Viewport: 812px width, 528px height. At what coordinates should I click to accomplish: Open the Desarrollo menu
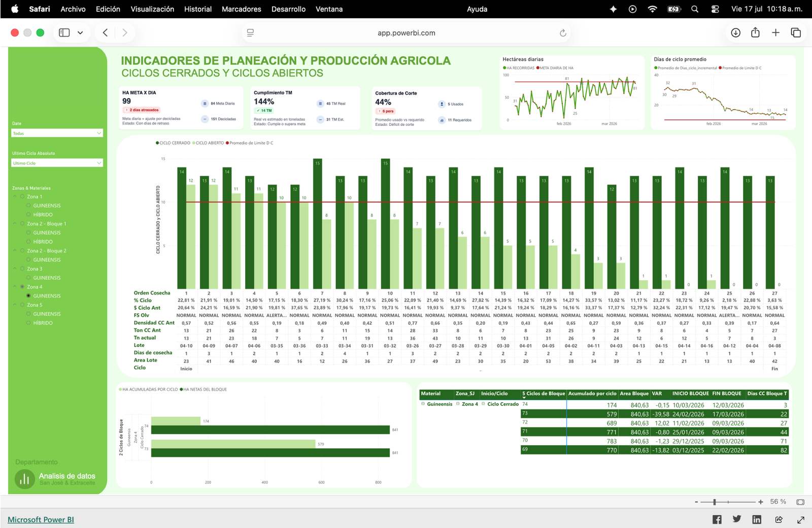[x=288, y=9]
